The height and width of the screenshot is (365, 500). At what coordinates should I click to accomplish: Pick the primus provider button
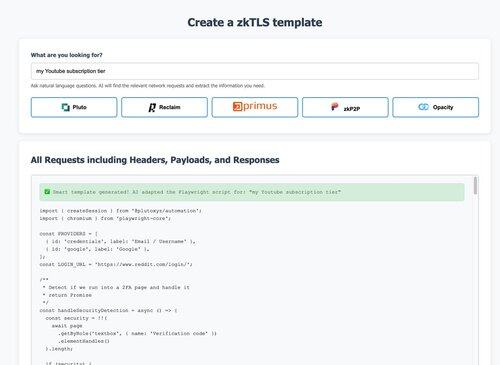pos(255,107)
